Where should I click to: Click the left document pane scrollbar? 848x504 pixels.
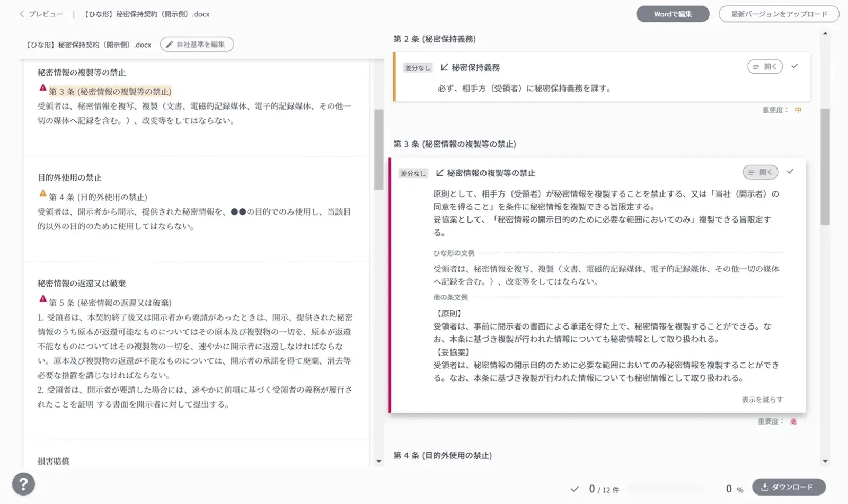tap(378, 150)
